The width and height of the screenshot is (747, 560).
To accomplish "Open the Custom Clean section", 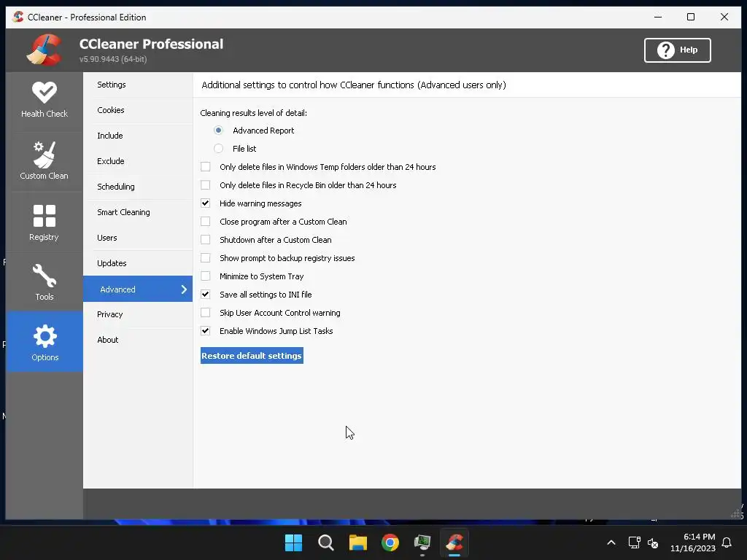I will tap(44, 161).
